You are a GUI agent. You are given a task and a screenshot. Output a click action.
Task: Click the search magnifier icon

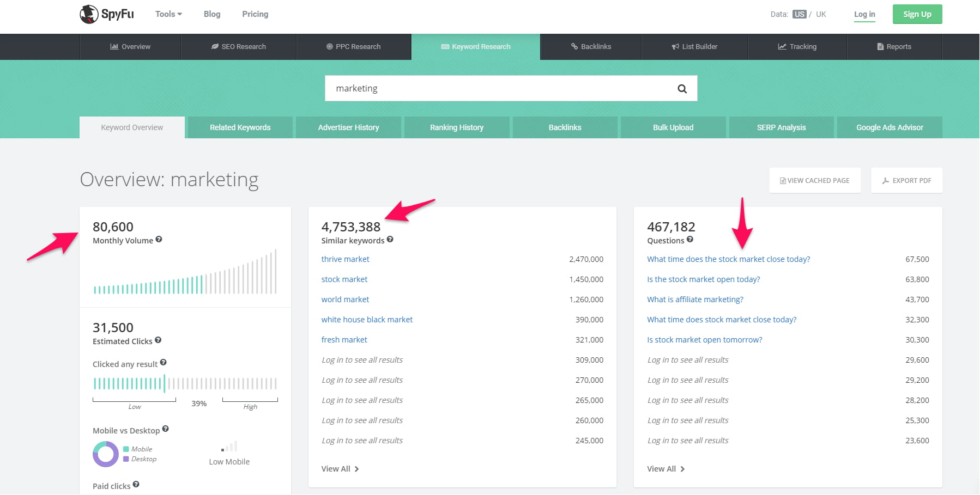(682, 89)
